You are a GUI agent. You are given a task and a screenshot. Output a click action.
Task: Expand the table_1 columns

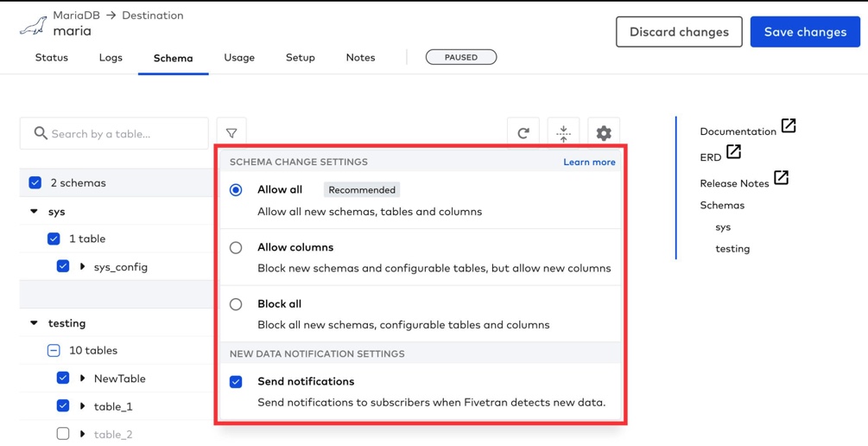click(83, 406)
